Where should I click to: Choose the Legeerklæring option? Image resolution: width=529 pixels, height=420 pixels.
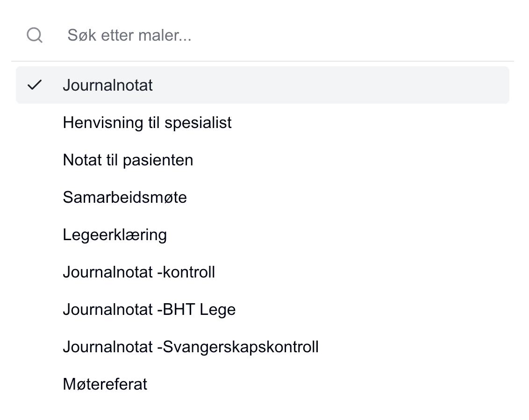point(115,235)
